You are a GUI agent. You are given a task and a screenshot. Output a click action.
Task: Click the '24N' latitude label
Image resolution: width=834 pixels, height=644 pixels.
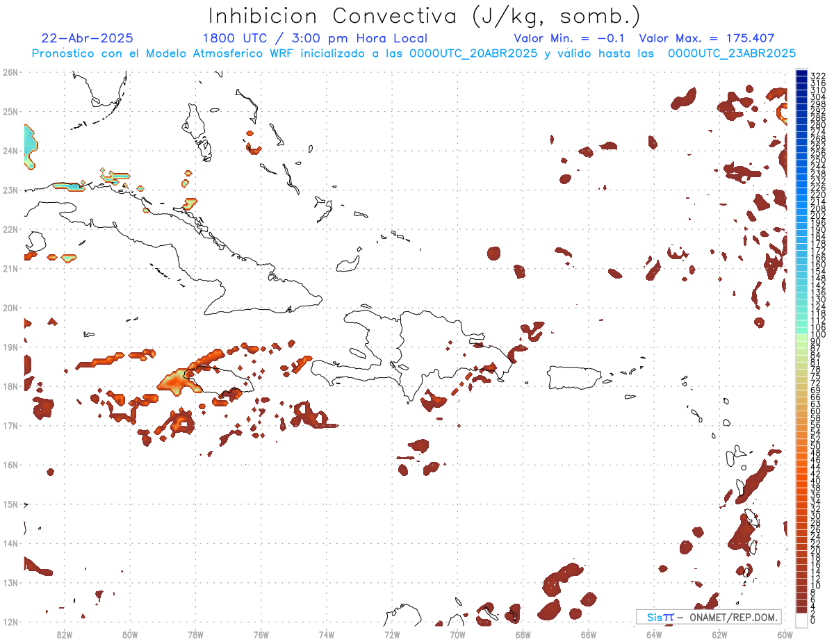[10, 151]
